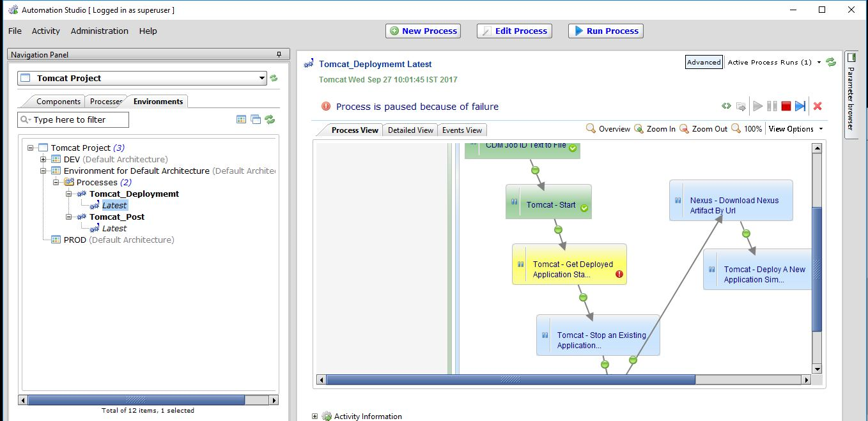Click the refresh icon right of the filter box
868x421 pixels.
(270, 119)
